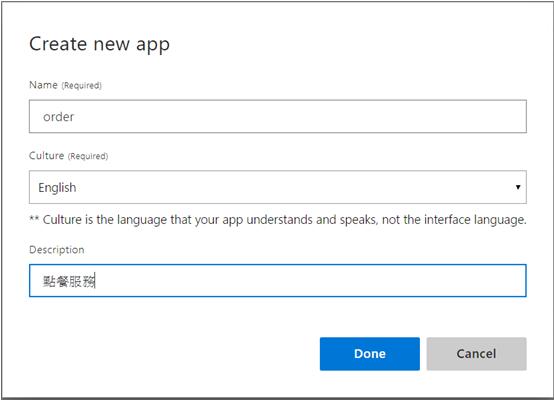554x400 pixels.
Task: Click the Description text box
Action: (x=278, y=281)
